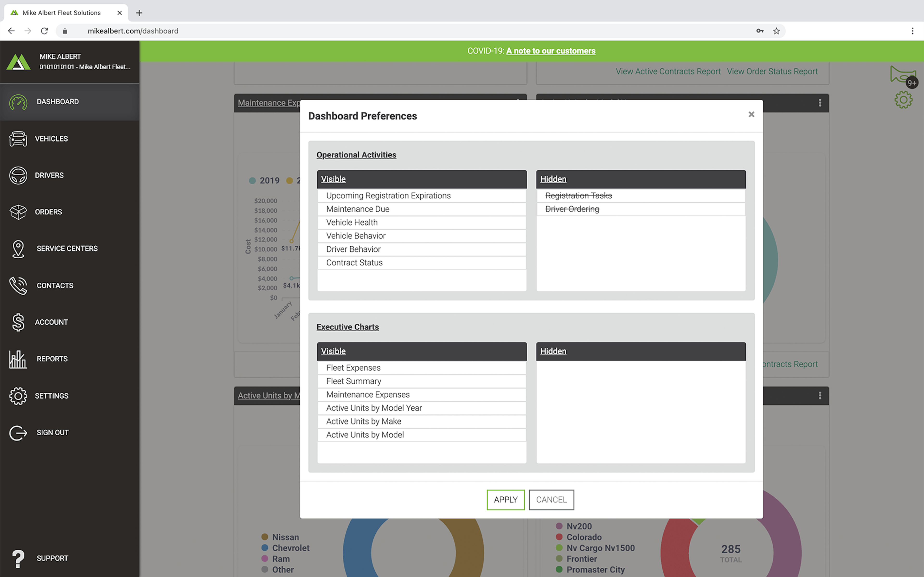The height and width of the screenshot is (577, 924).
Task: Select Vehicle Health in Visible list
Action: 352,222
